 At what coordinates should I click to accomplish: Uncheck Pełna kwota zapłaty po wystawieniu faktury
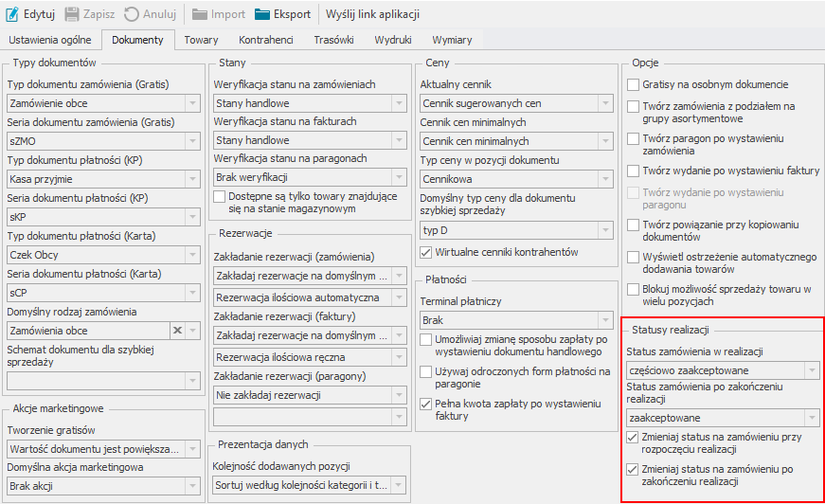coord(425,404)
